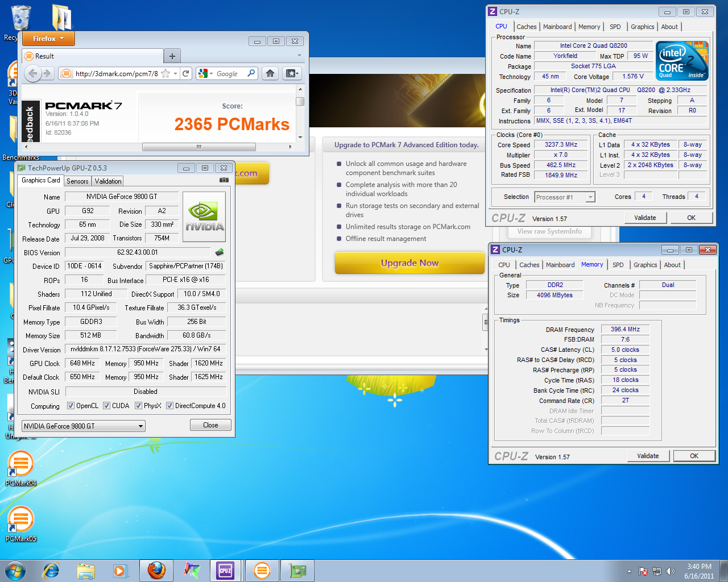Image resolution: width=728 pixels, height=582 pixels.
Task: Open Windows Media Player from taskbar
Action: click(120, 570)
